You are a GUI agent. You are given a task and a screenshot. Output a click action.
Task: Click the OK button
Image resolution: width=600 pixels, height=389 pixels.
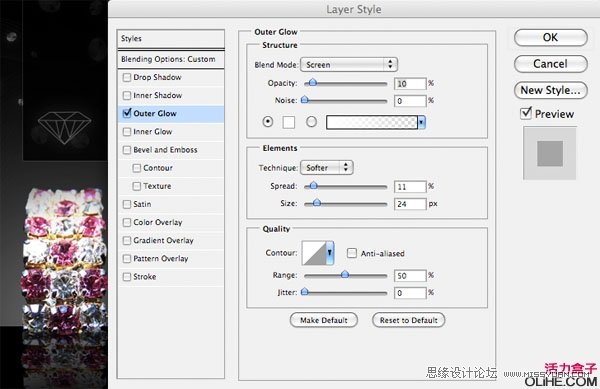click(551, 37)
